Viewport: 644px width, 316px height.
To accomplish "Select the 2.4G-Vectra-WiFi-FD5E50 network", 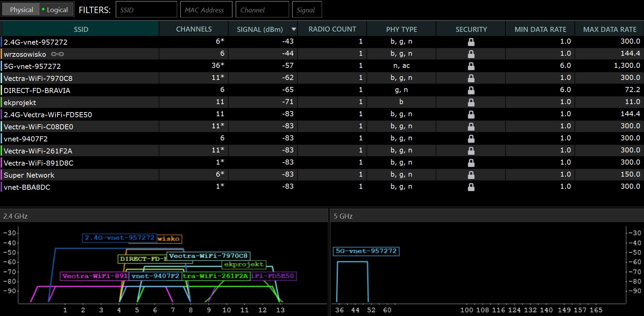I will pyautogui.click(x=322, y=114).
